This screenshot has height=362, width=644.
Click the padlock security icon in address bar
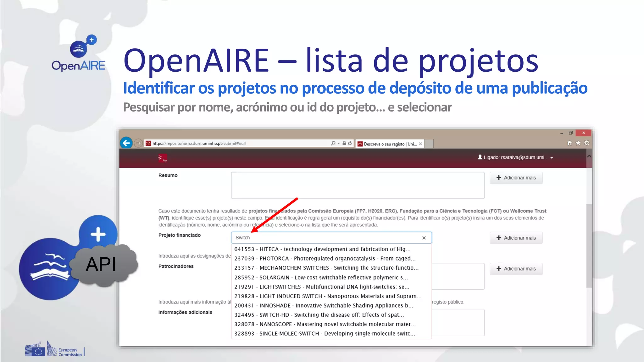[x=344, y=143]
